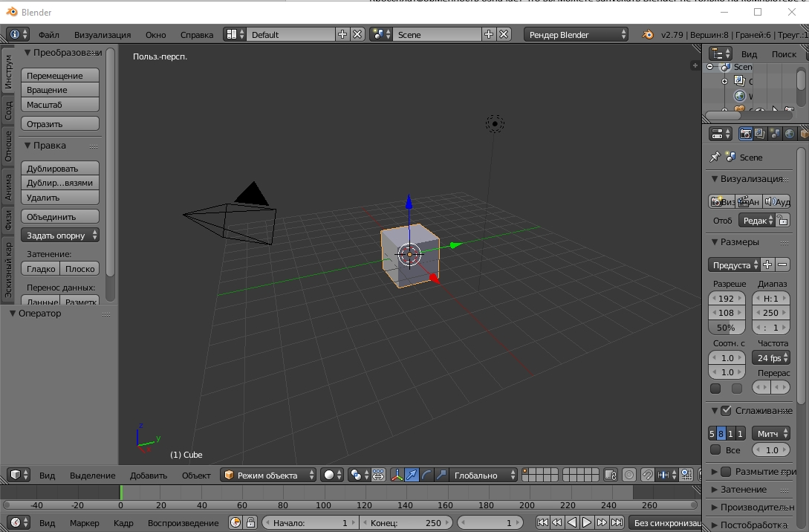Screen dimensions: 809x532
Task: Open the viewport shading sphere selector
Action: (332, 476)
